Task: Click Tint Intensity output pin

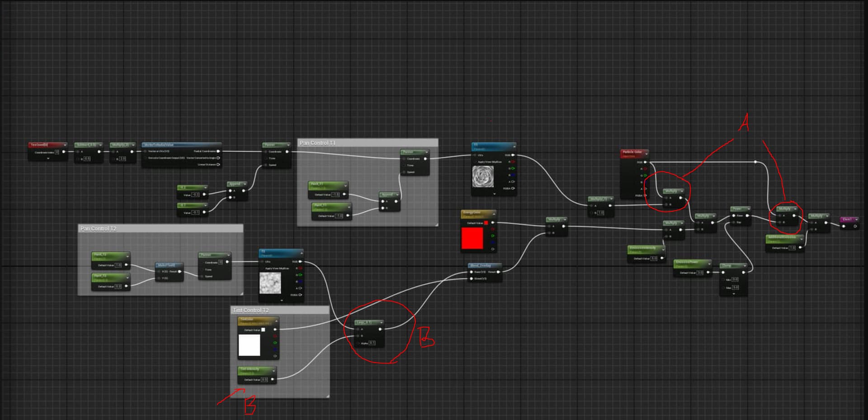Action: point(272,379)
